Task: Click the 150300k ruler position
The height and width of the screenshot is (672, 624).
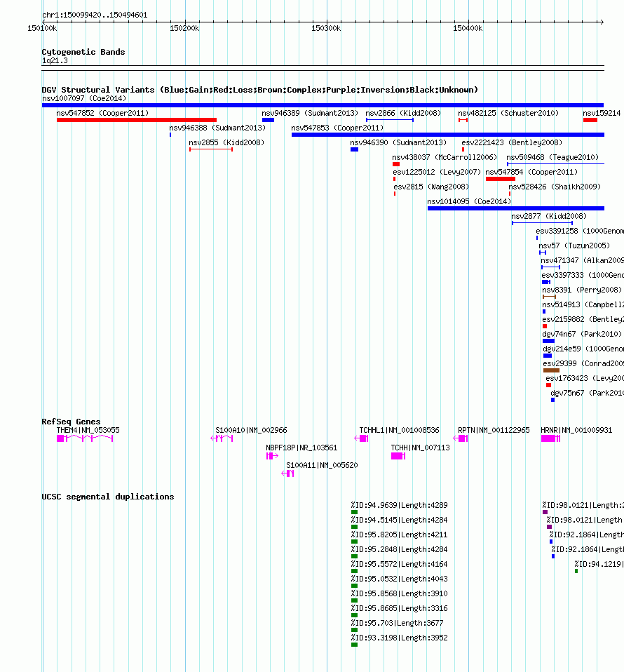Action: click(x=326, y=28)
